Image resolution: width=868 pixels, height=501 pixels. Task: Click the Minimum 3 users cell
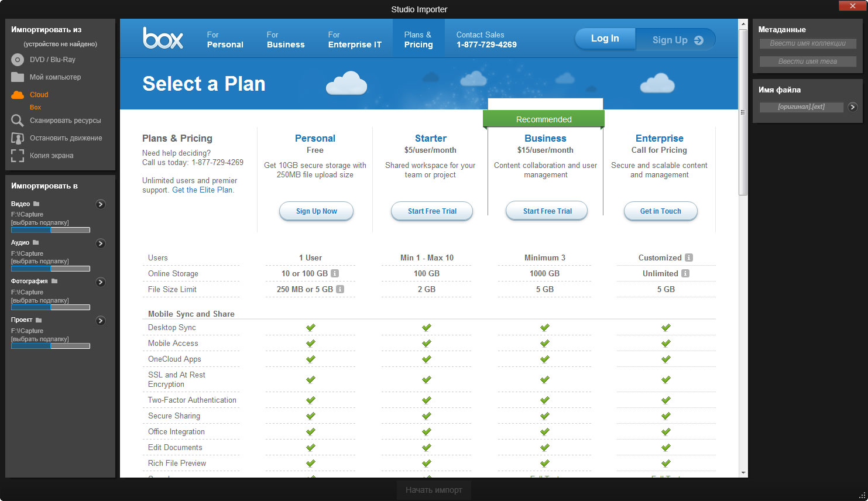[x=544, y=258]
